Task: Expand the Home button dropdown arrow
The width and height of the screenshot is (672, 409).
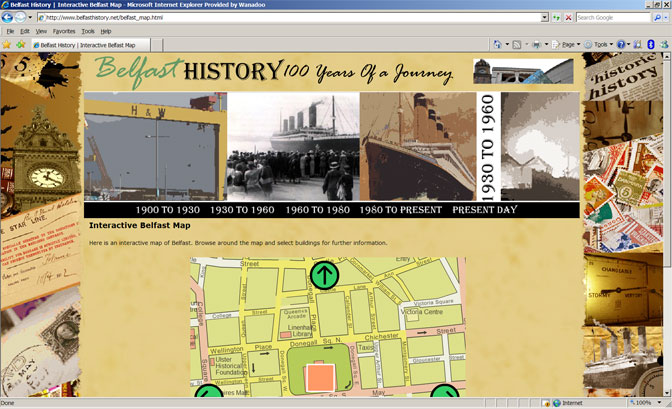Action: pyautogui.click(x=507, y=45)
